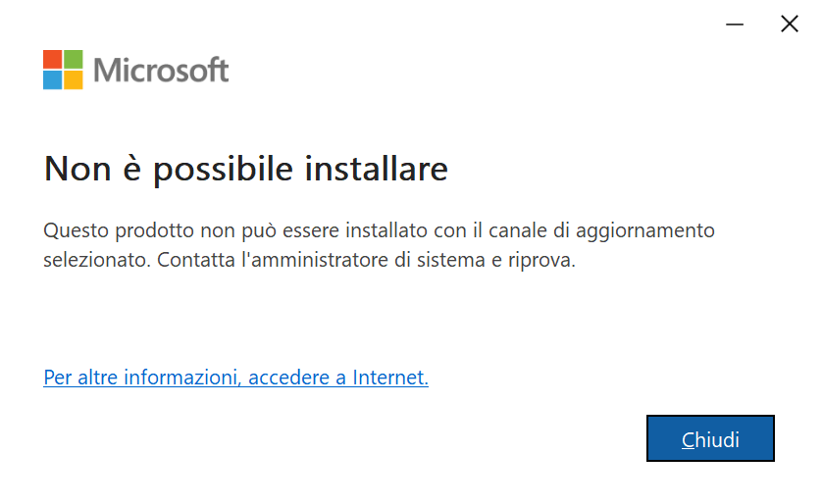This screenshot has width=822, height=504.
Task: Click the word 'installare' in the heading
Action: pos(377,169)
